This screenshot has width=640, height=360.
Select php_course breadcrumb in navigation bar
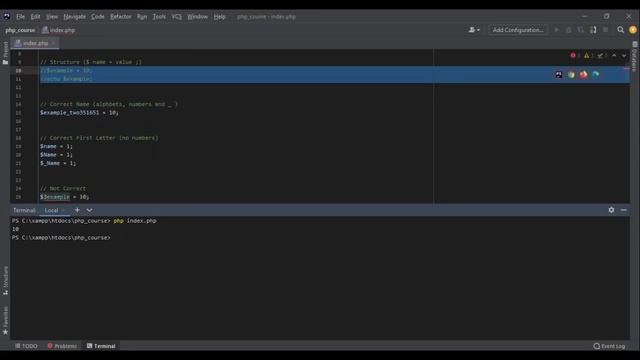tap(20, 30)
